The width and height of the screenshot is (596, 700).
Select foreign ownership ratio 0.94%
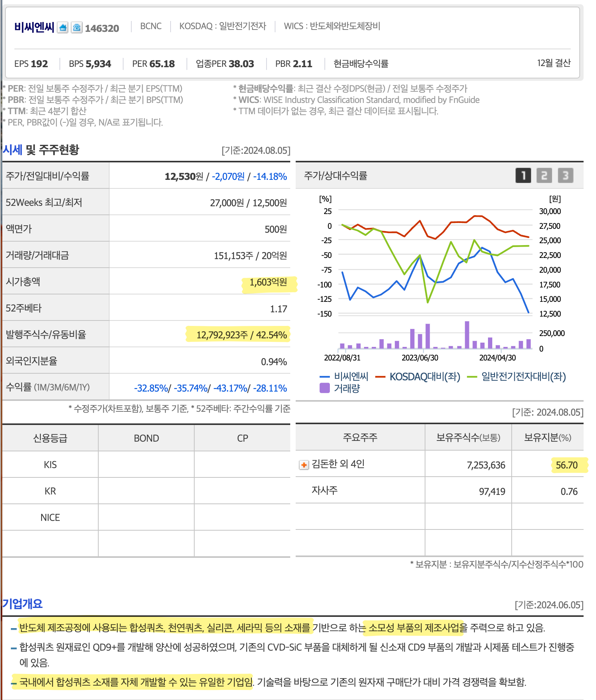click(274, 362)
